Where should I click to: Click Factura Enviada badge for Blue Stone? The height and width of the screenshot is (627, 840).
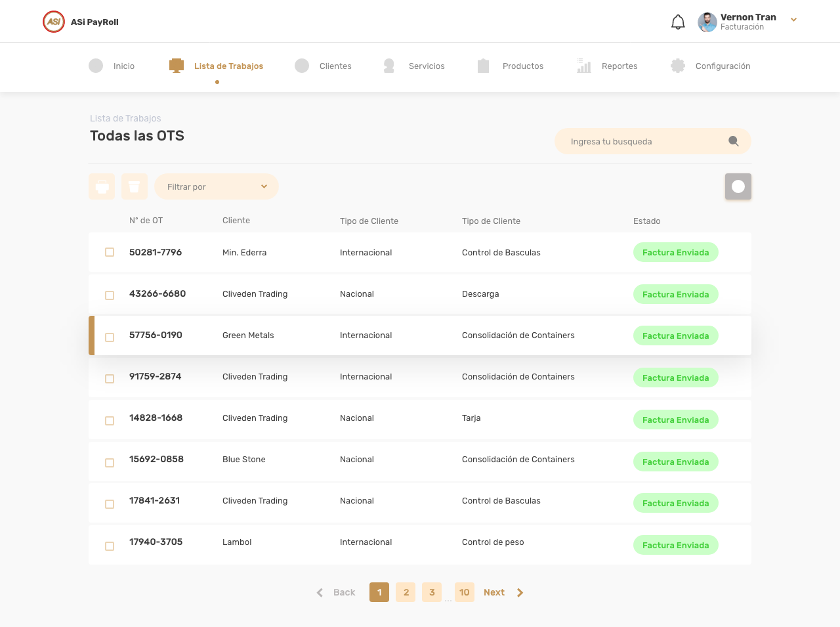pyautogui.click(x=676, y=462)
